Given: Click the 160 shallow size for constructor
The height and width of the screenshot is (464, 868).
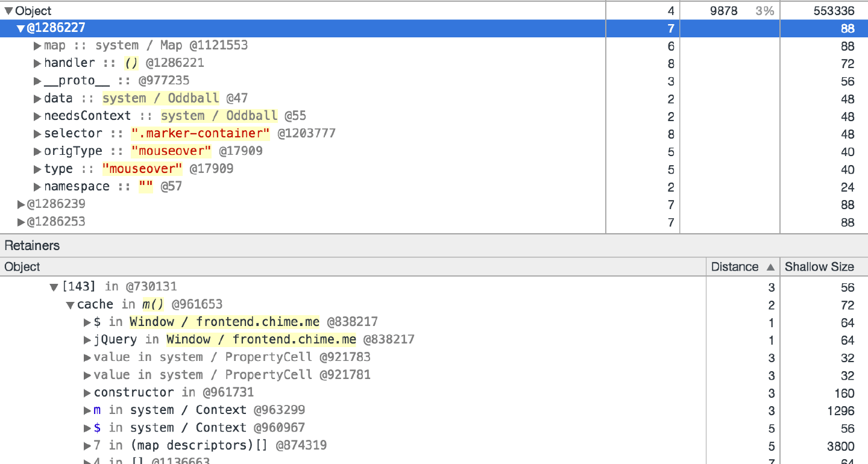Looking at the screenshot, I should tap(844, 393).
